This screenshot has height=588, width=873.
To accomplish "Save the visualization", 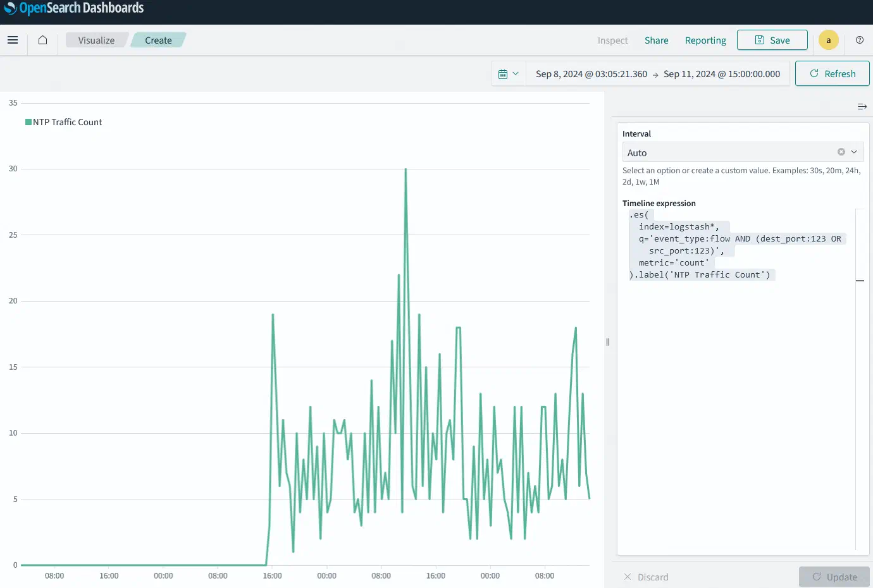I will click(x=772, y=40).
